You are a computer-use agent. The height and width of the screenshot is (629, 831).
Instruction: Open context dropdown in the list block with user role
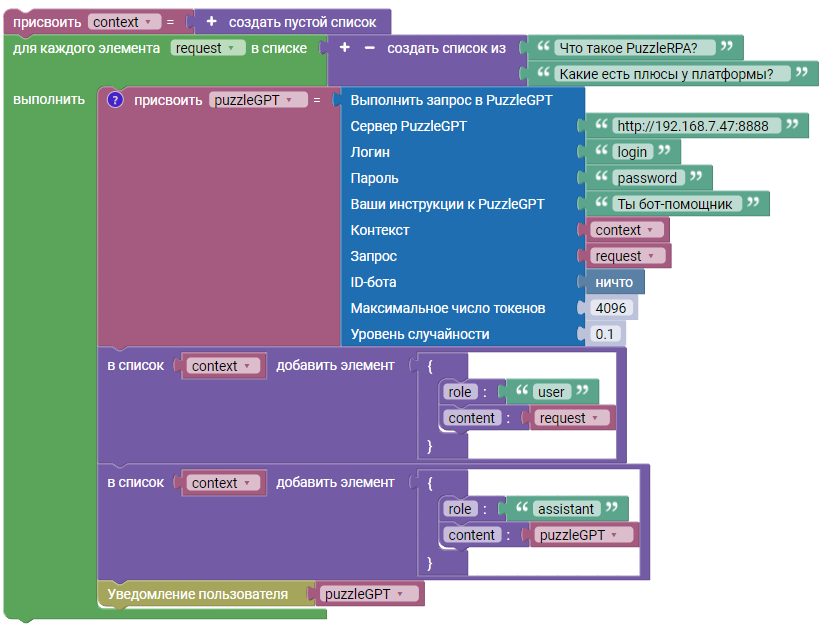(224, 366)
